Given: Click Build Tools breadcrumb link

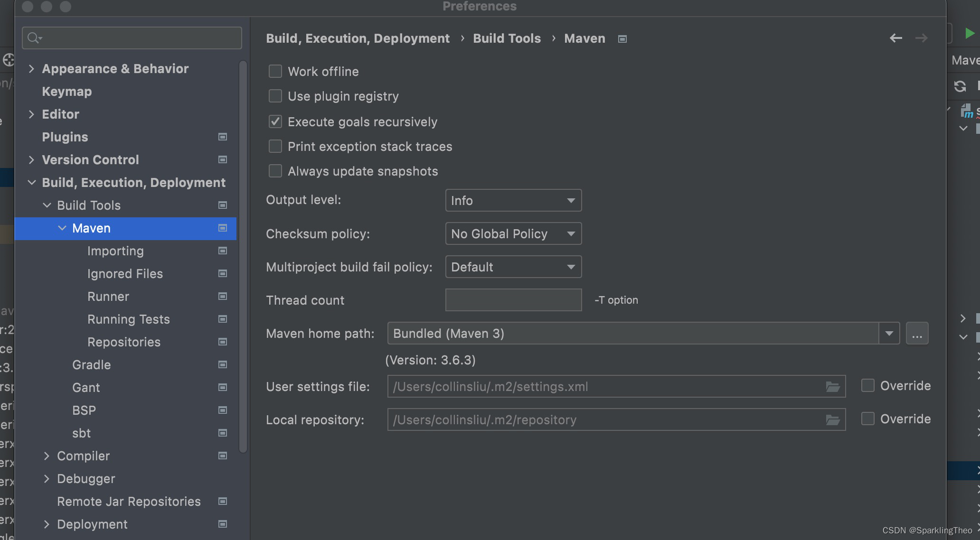Looking at the screenshot, I should click(x=507, y=38).
